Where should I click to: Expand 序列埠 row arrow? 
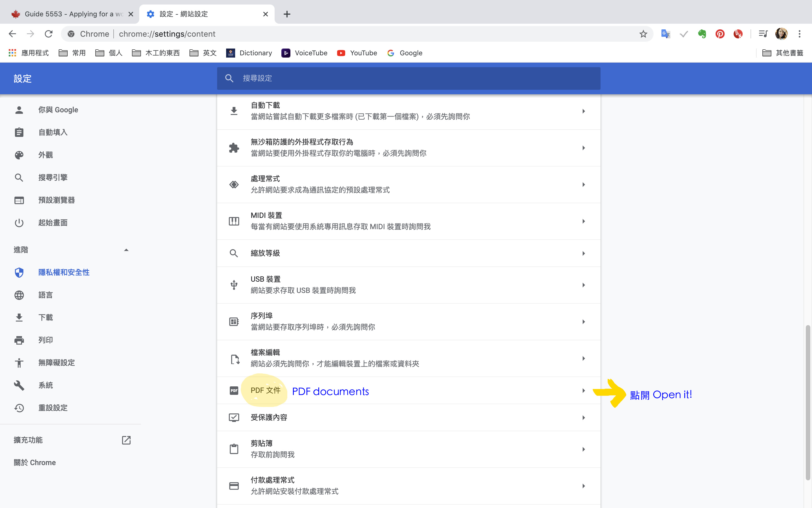click(x=584, y=321)
